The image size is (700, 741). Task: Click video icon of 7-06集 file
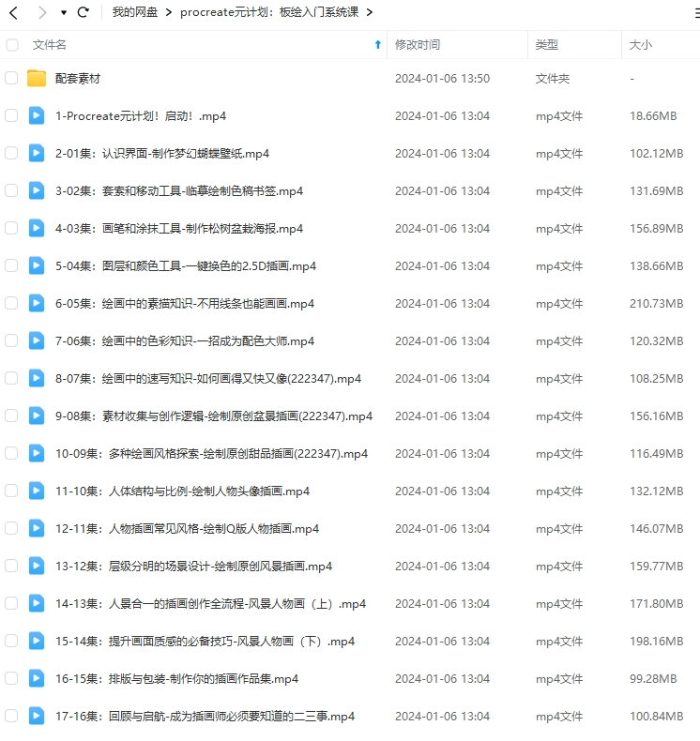37,340
